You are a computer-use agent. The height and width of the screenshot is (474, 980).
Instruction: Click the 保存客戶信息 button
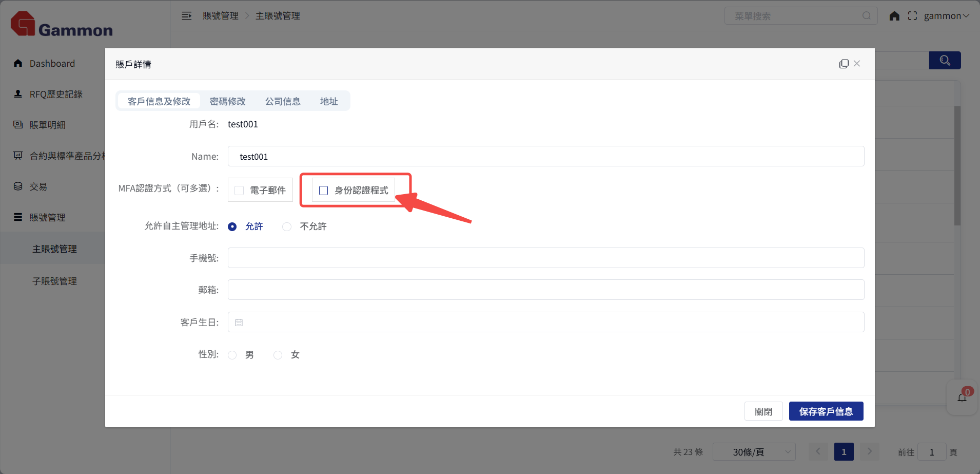(826, 411)
